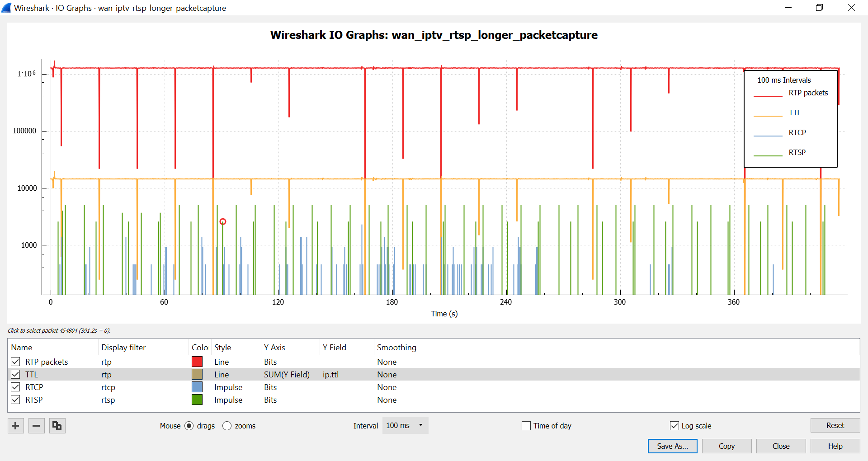Click the Close button
This screenshot has height=461, width=868.
click(781, 446)
